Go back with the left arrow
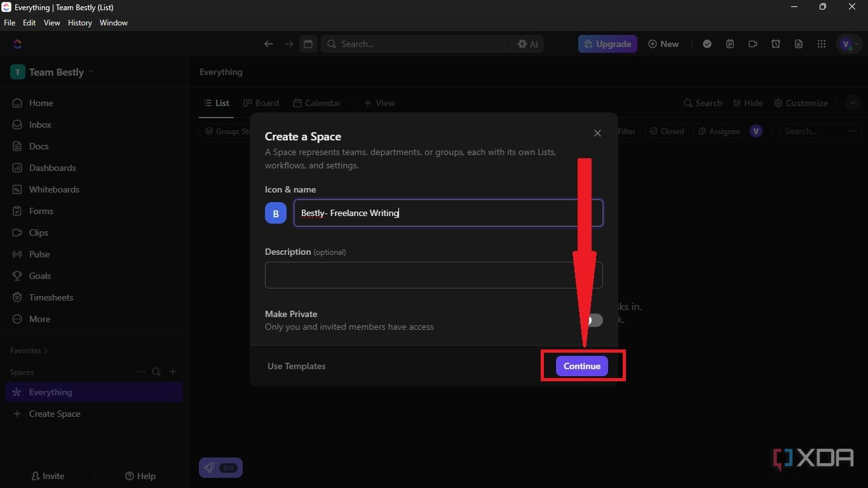This screenshot has width=868, height=488. coord(269,44)
